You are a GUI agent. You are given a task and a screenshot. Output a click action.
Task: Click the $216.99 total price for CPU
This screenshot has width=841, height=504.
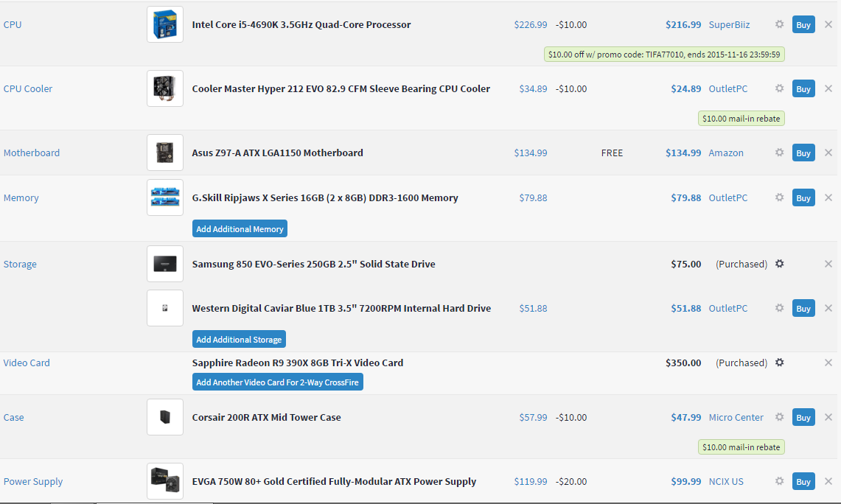point(683,24)
